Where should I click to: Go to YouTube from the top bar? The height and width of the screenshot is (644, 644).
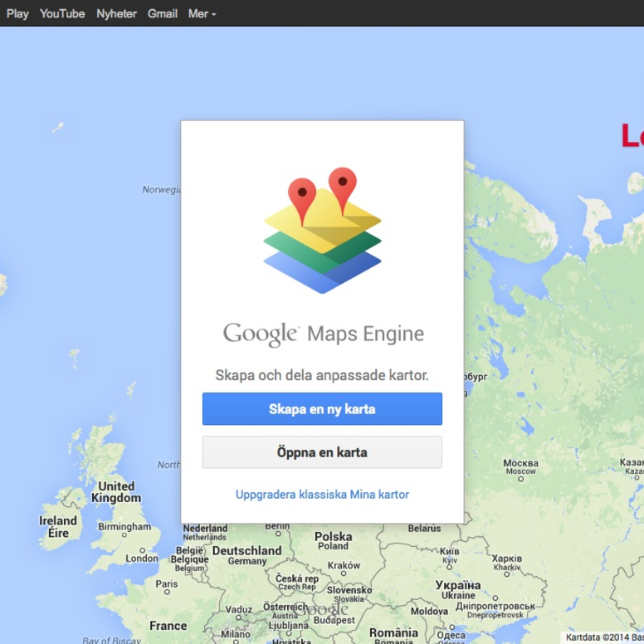point(62,13)
